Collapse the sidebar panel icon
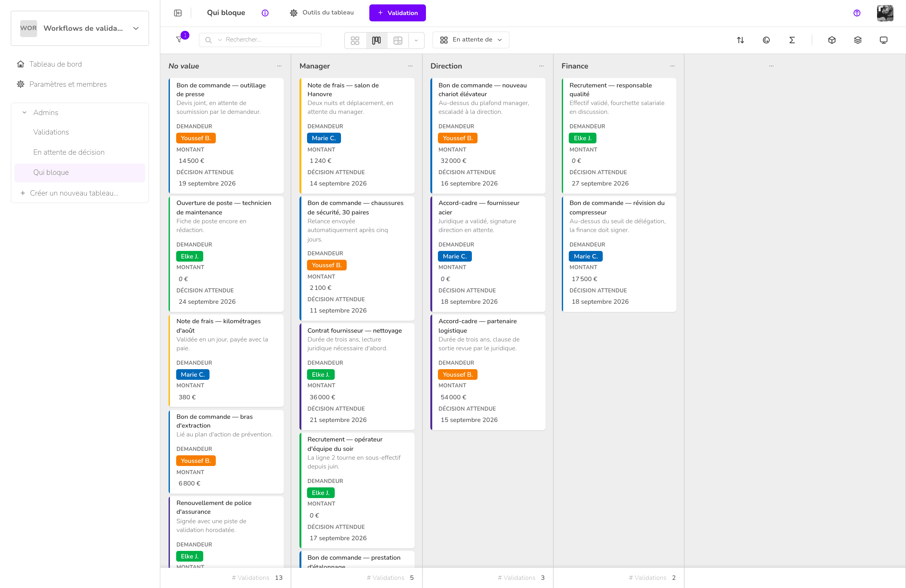906x588 pixels. tap(178, 13)
